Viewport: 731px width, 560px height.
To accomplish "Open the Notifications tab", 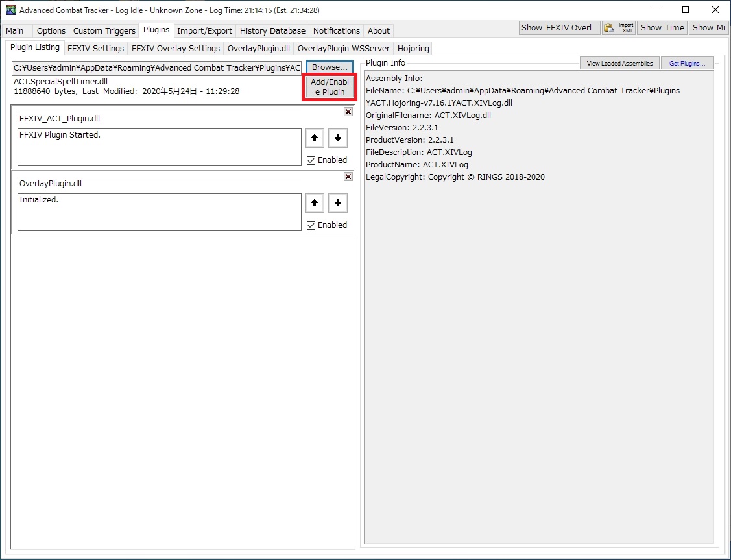I will [336, 30].
